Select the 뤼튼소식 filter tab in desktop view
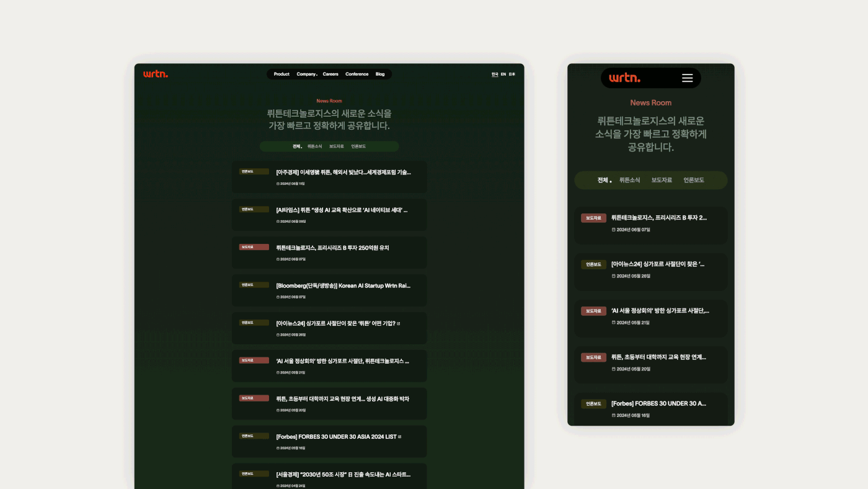The image size is (868, 489). pyautogui.click(x=315, y=146)
